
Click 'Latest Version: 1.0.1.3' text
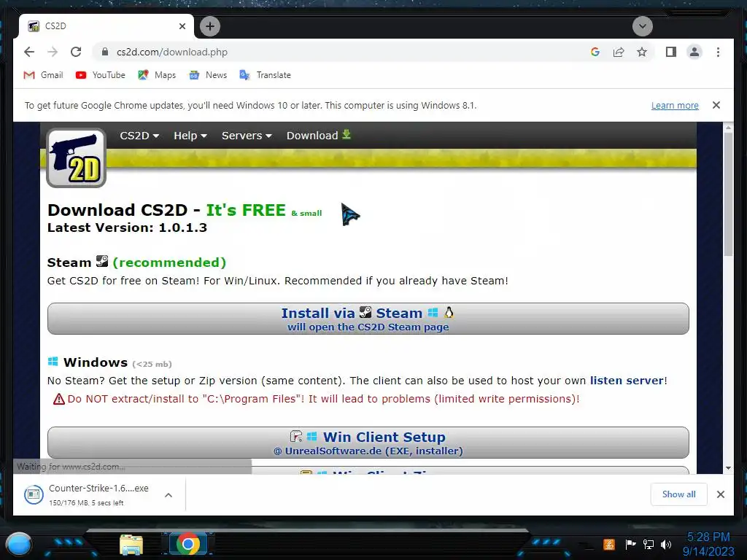(x=127, y=227)
